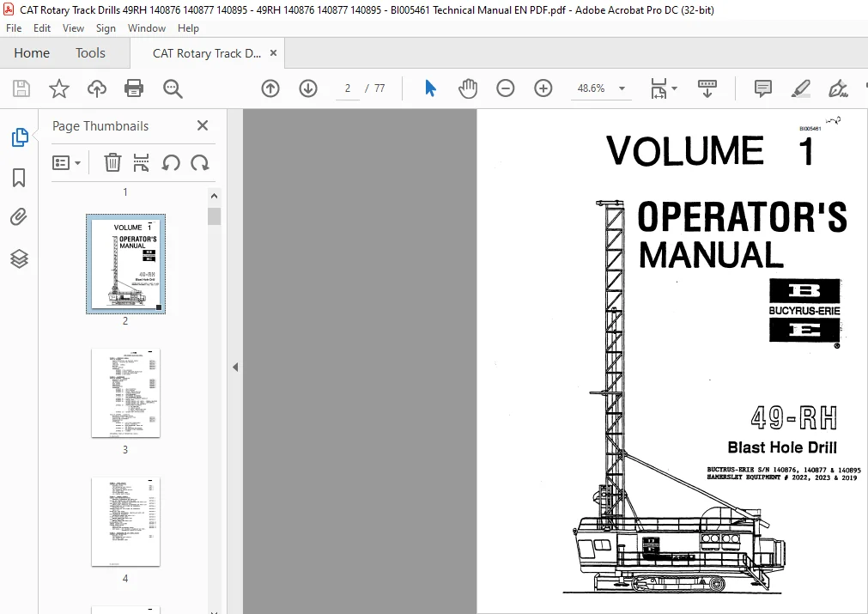
Task: Open the Attachments paperclip panel
Action: tap(19, 217)
